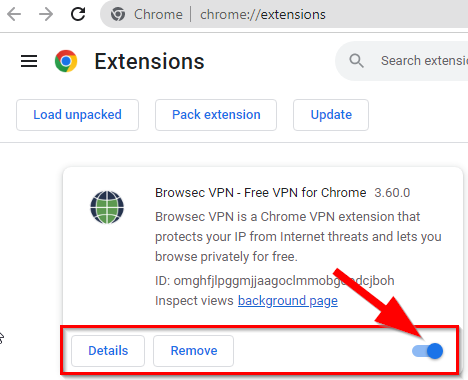Open the hamburger main menu

click(x=29, y=61)
